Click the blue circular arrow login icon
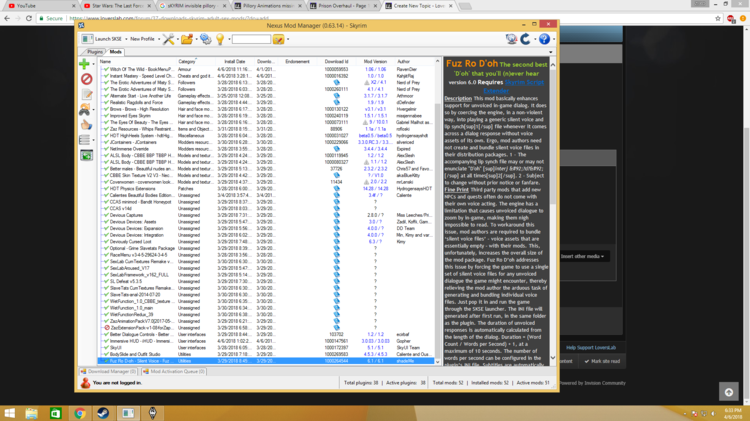The width and height of the screenshot is (750, 421). [x=525, y=39]
